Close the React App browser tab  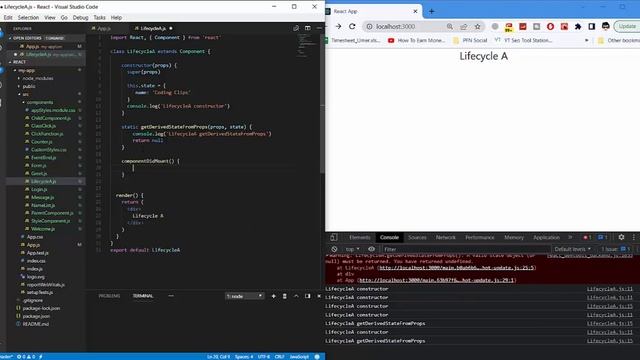[415, 11]
